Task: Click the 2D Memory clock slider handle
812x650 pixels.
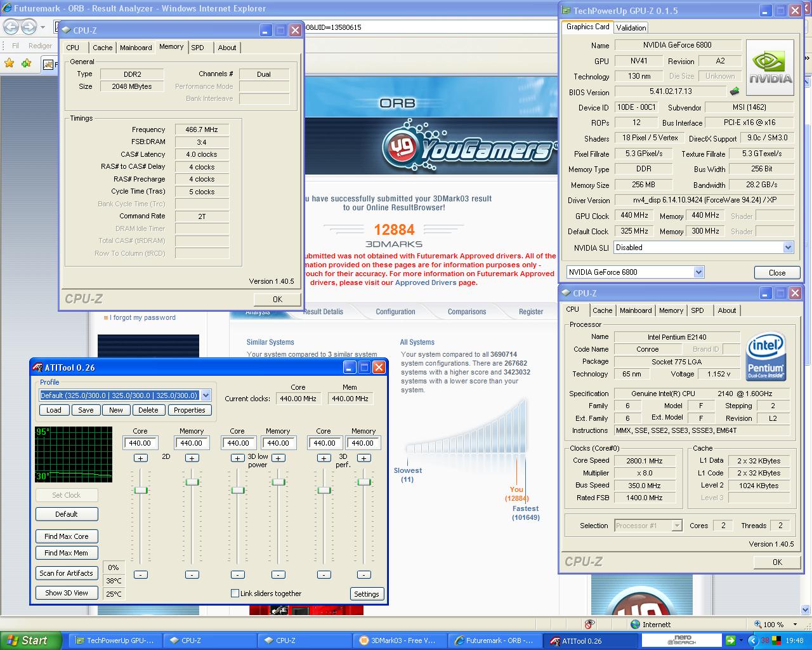Action: tap(192, 482)
